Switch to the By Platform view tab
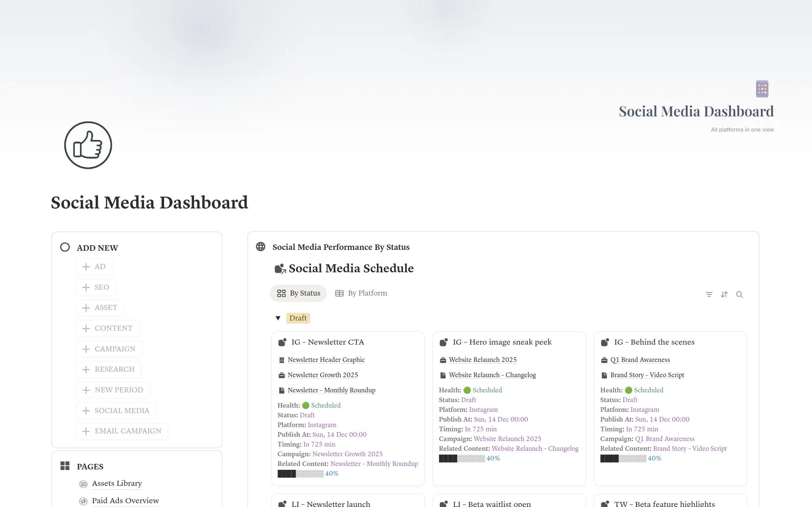This screenshot has width=812, height=507. click(361, 293)
